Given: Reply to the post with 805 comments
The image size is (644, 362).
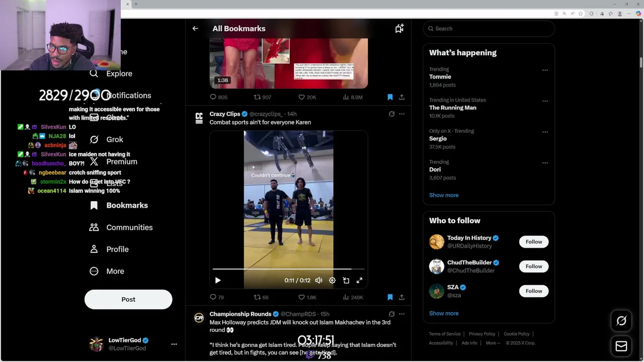Looking at the screenshot, I should point(218,97).
